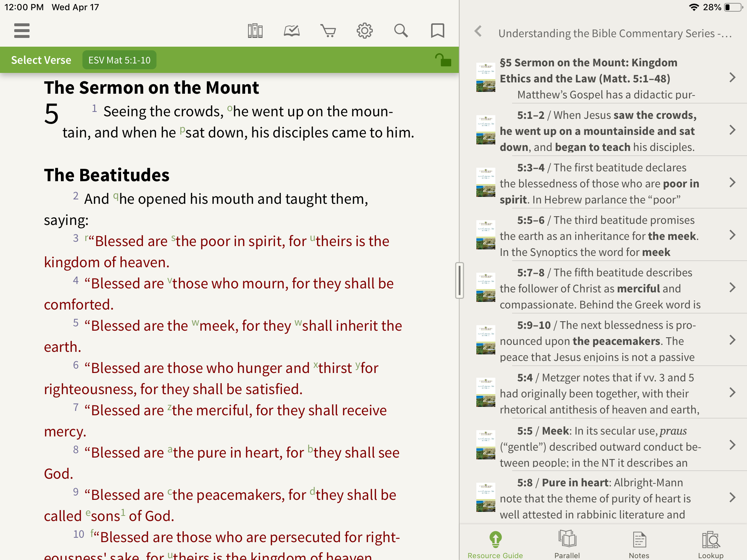Tap book cover thumbnail for 5:9–10 entry

point(485,340)
